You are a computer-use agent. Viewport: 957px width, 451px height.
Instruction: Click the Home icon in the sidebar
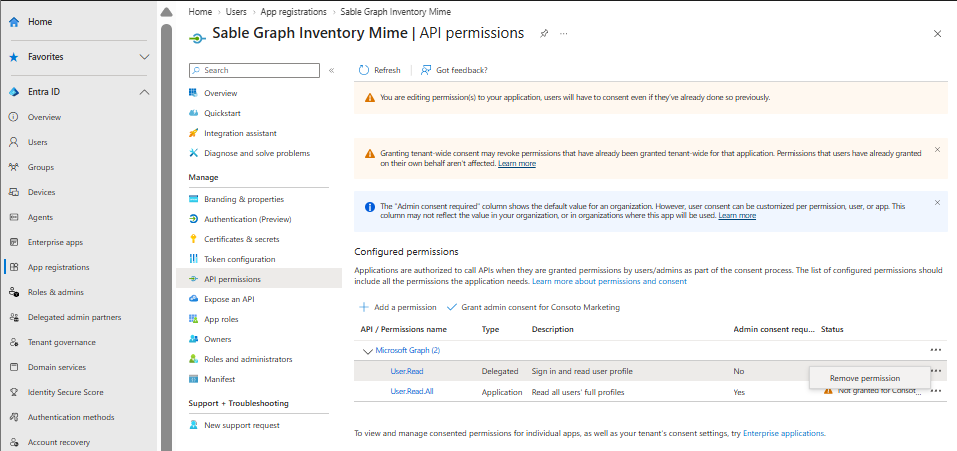13,22
